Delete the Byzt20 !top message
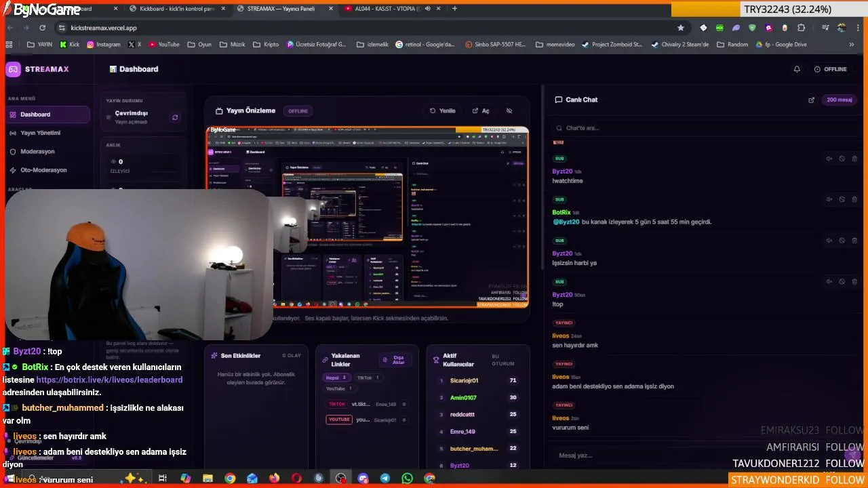 pyautogui.click(x=854, y=281)
